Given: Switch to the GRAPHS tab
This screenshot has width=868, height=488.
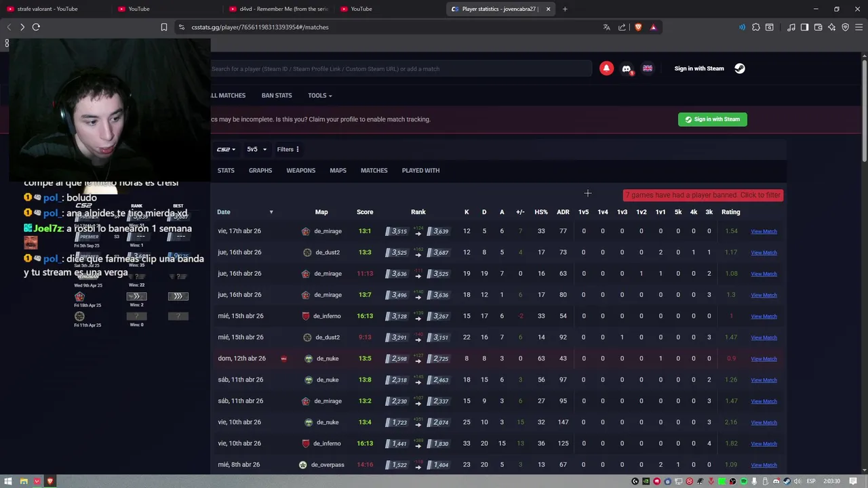Looking at the screenshot, I should (x=260, y=171).
